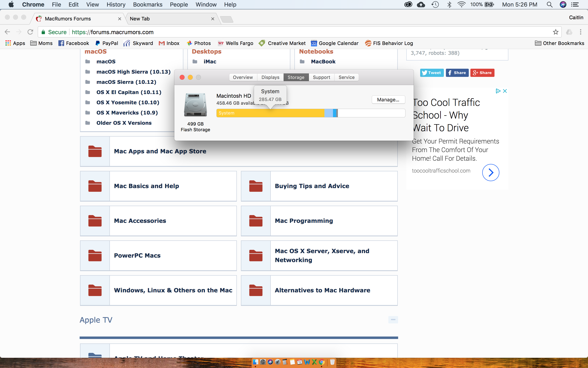588x368 pixels.
Task: Open Bluetooth menu bar icon
Action: pyautogui.click(x=449, y=4)
